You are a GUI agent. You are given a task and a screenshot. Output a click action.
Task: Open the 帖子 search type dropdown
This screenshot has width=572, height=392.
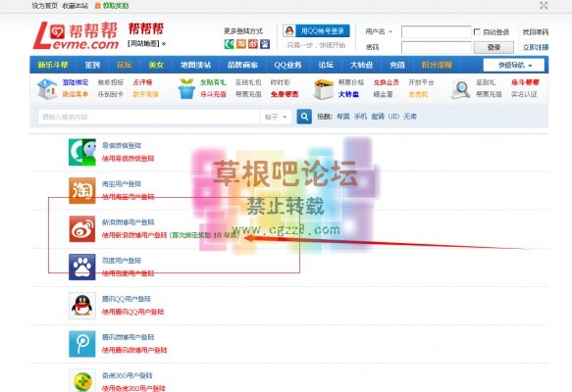[x=276, y=117]
